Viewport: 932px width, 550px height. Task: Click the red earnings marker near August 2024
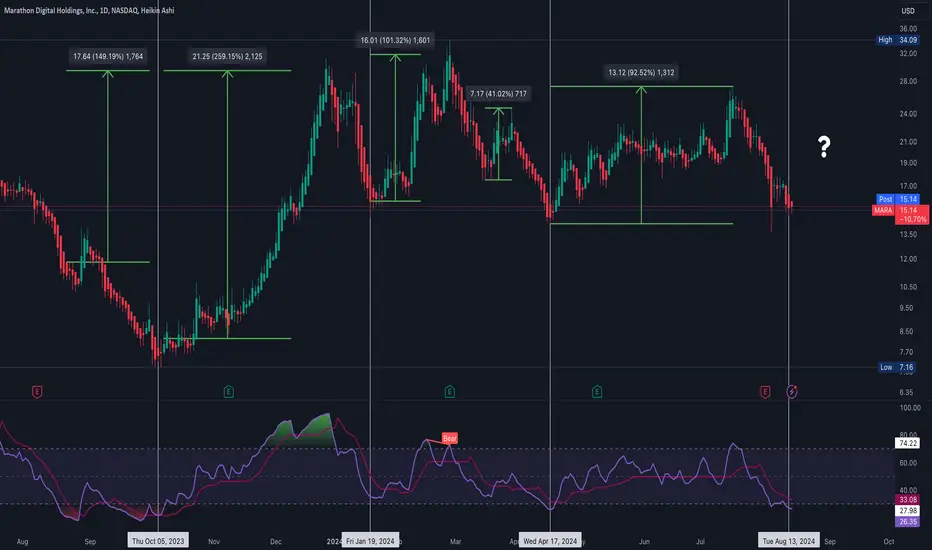pyautogui.click(x=765, y=392)
